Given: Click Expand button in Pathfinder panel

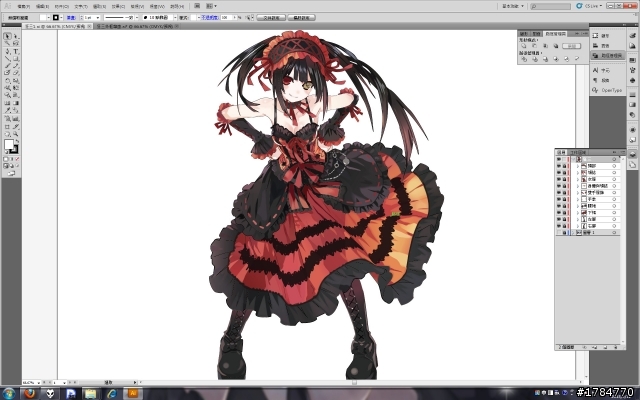Looking at the screenshot, I should [x=571, y=46].
